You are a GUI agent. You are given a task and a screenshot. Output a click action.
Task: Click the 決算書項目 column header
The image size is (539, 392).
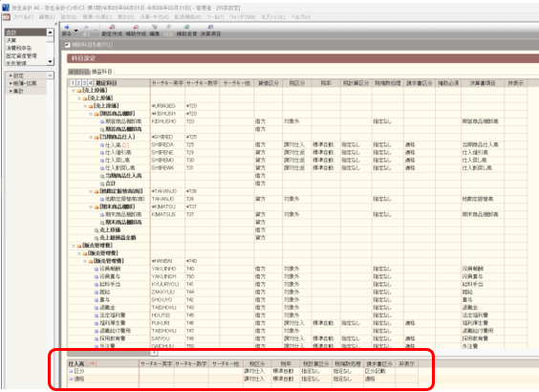click(483, 83)
